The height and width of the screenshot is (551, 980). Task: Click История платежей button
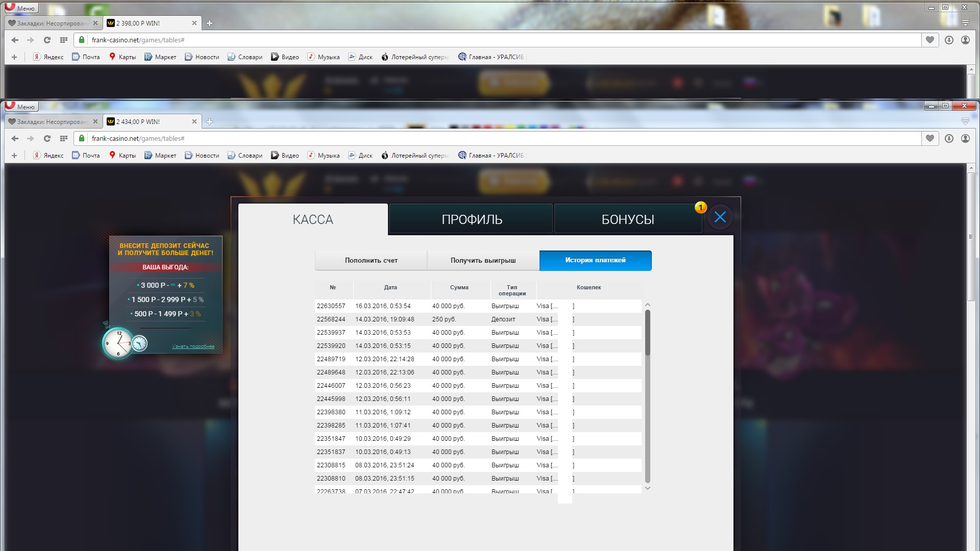(595, 260)
